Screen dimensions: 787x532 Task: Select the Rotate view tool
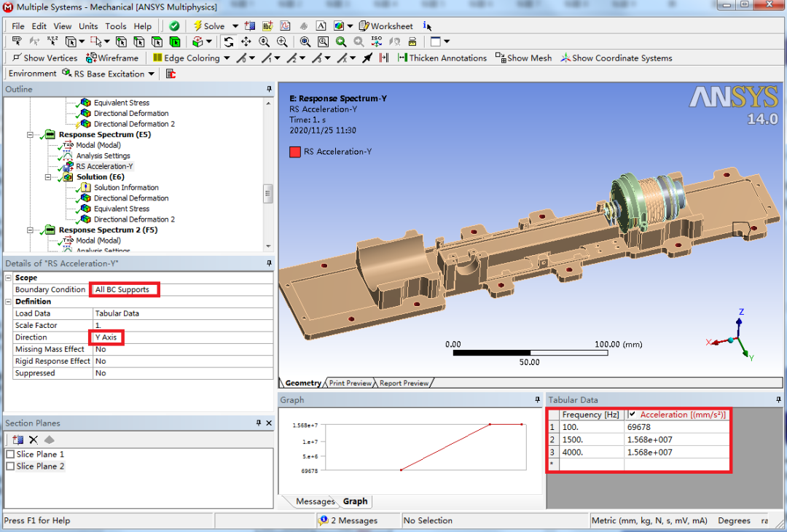click(x=229, y=42)
